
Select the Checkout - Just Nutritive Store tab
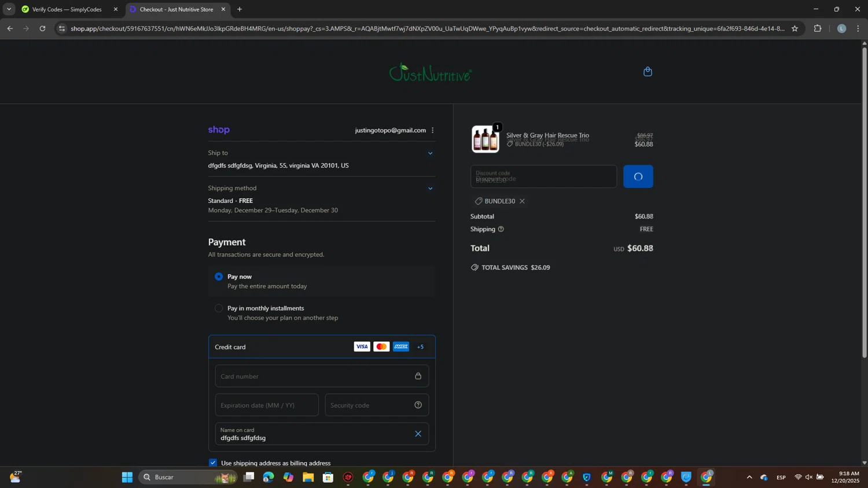click(176, 9)
